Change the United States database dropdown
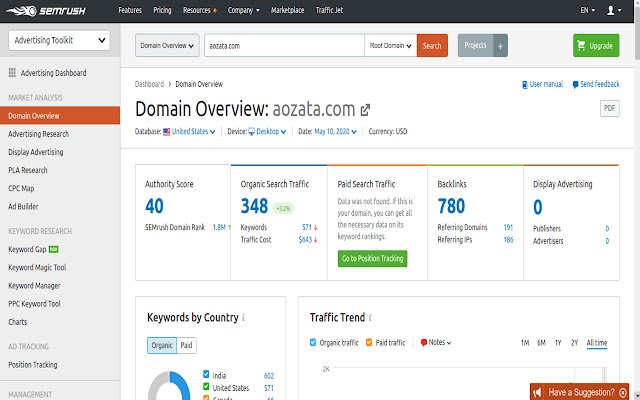This screenshot has width=640, height=400. [x=193, y=131]
